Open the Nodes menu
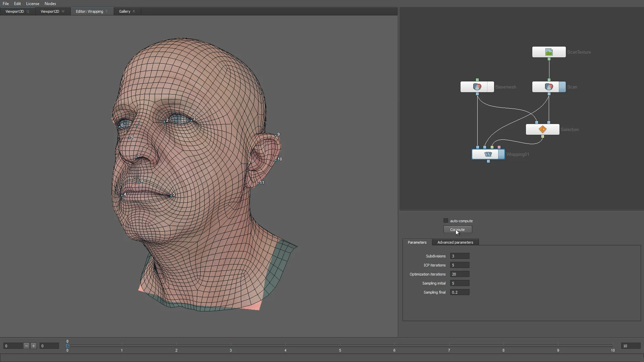The width and height of the screenshot is (644, 362). [x=50, y=4]
